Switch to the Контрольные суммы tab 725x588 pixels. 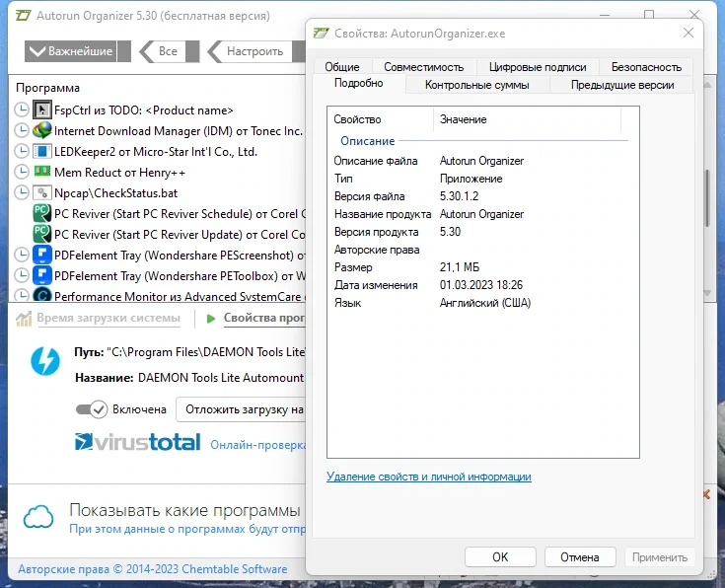(x=477, y=85)
